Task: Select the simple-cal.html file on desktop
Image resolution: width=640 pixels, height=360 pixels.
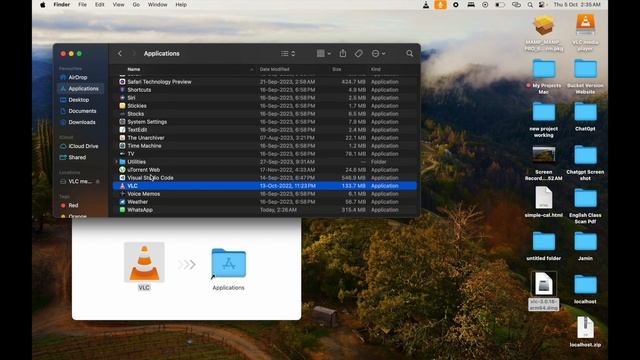Action: pos(544,202)
